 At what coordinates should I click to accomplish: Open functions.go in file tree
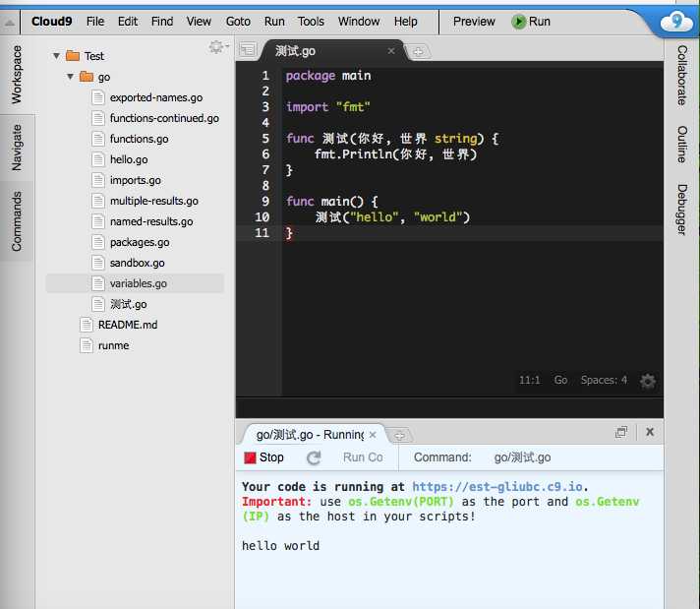(139, 139)
